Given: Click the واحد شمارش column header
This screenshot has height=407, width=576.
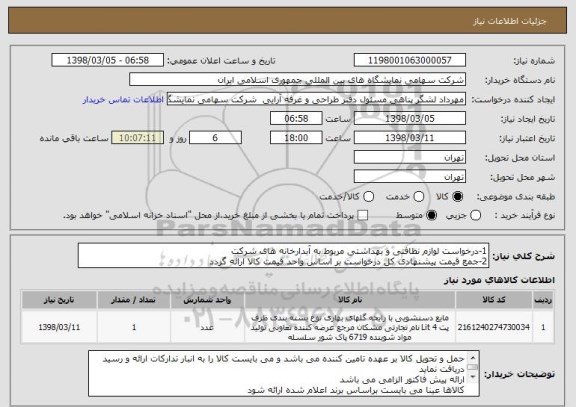Looking at the screenshot, I should coord(207,300).
